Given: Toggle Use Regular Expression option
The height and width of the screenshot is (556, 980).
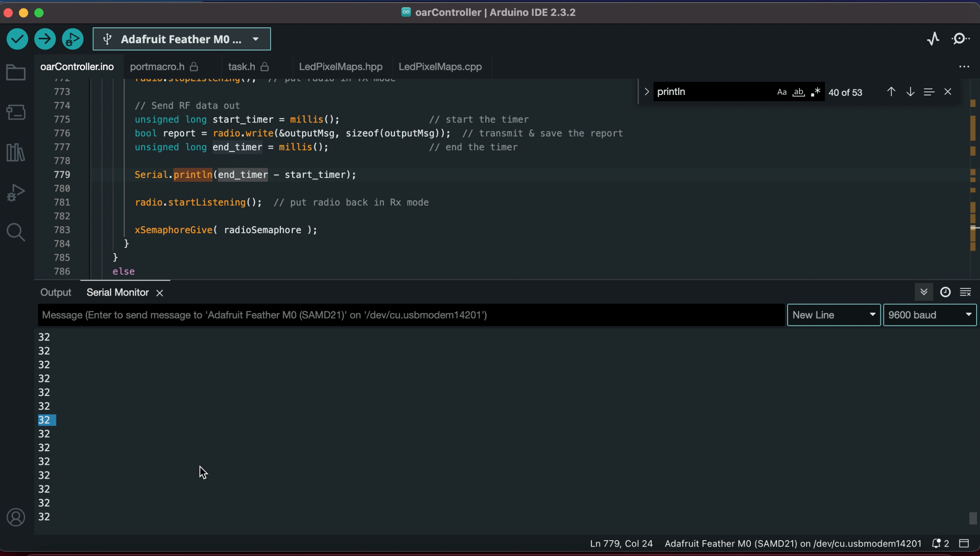Looking at the screenshot, I should pos(815,92).
